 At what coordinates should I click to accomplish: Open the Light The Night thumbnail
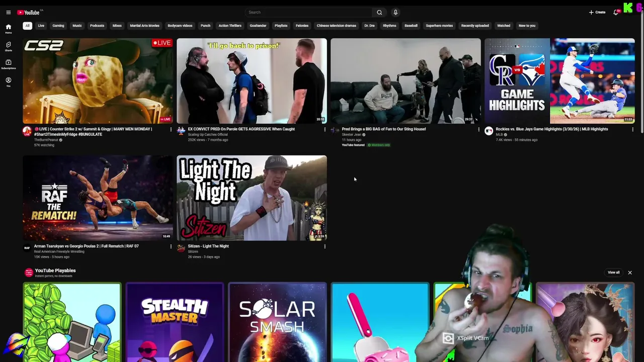pyautogui.click(x=252, y=198)
